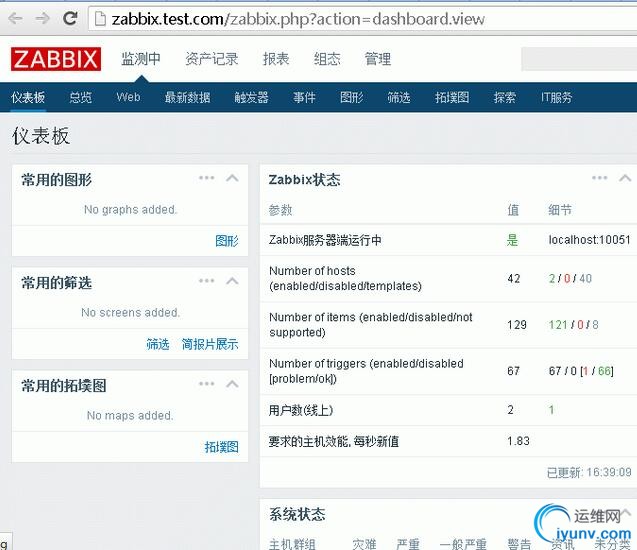The image size is (637, 550).
Task: Click the 系统状态 widget title
Action: (297, 515)
